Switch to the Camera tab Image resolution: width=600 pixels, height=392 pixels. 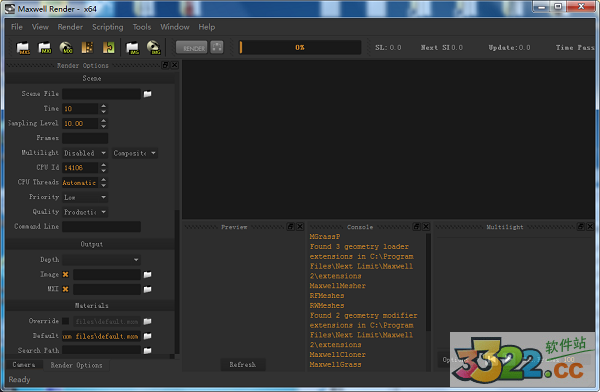pos(24,365)
